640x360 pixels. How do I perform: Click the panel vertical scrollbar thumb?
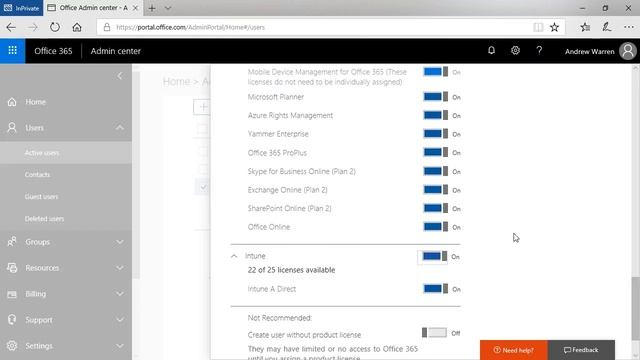[x=636, y=308]
